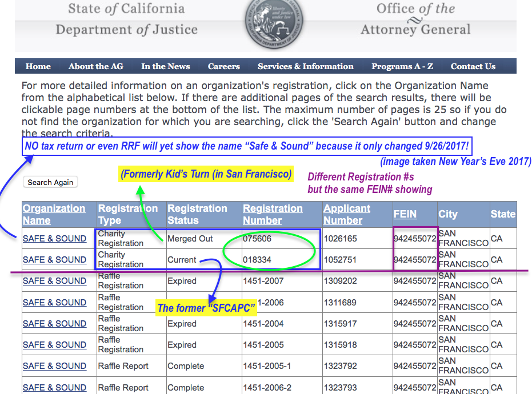The width and height of the screenshot is (532, 394).
Task: Go to the Home menu item
Action: pos(38,66)
